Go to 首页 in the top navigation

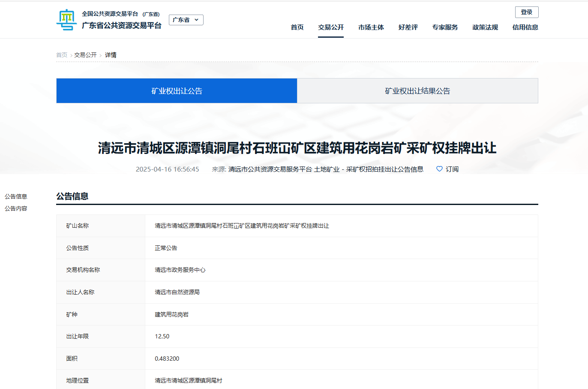coord(297,27)
